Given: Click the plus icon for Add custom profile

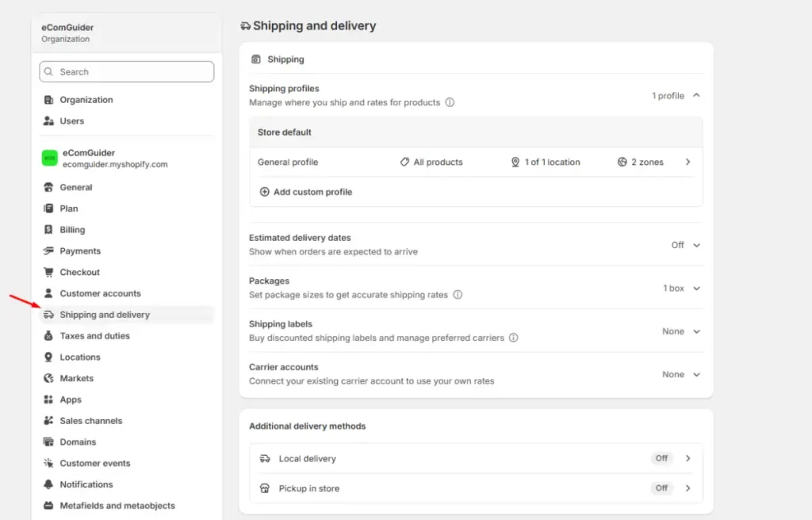Looking at the screenshot, I should coord(264,192).
